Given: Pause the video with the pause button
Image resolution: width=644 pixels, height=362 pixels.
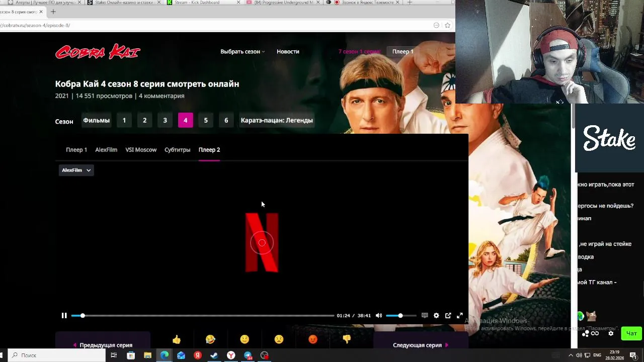Looking at the screenshot, I should tap(64, 316).
